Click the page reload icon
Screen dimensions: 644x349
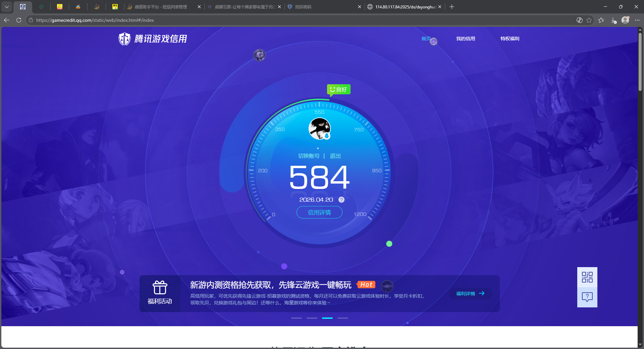click(18, 20)
